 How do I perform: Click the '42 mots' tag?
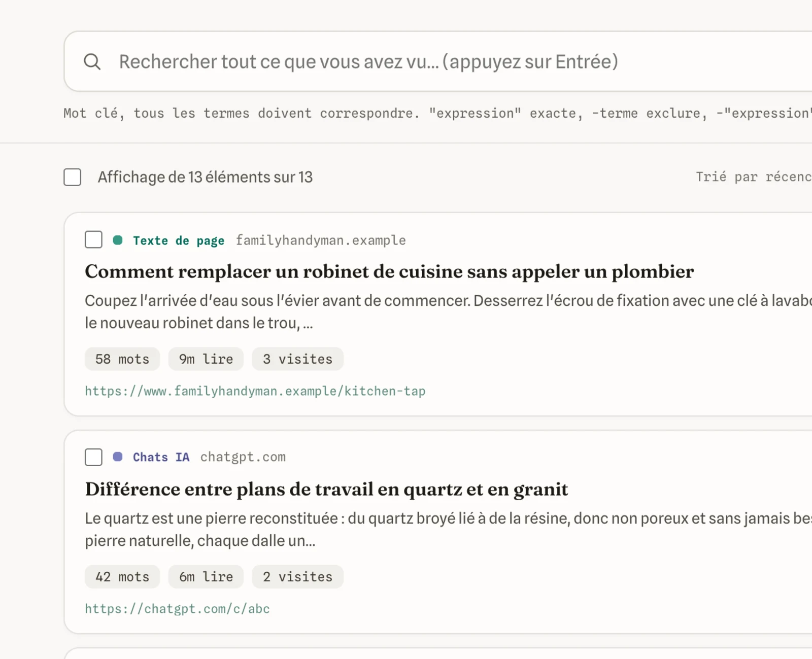click(x=122, y=577)
